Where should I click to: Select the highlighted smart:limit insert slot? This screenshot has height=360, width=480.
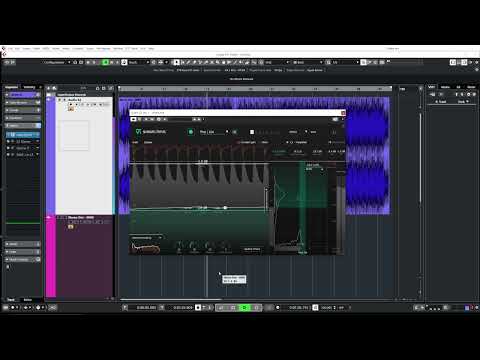coord(23,135)
